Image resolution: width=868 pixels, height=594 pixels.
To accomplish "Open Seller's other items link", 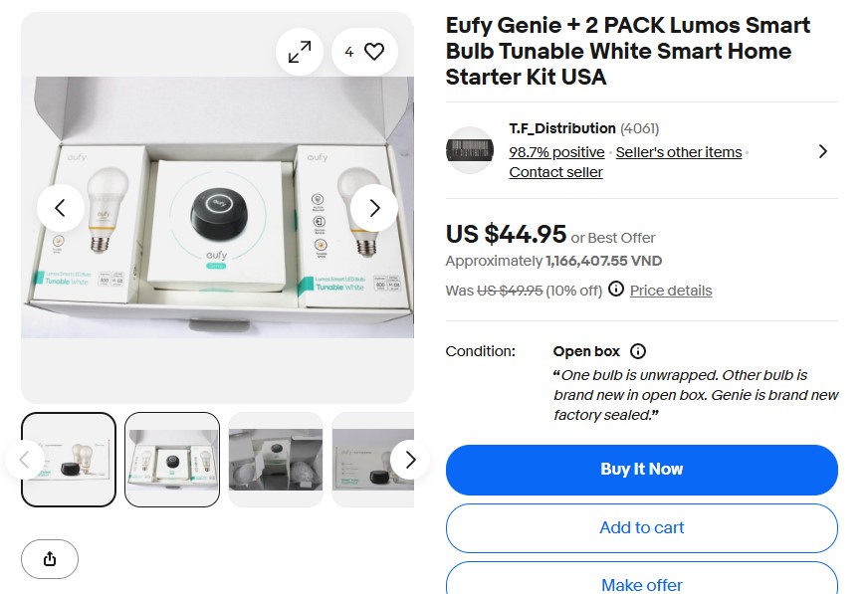I will click(679, 152).
